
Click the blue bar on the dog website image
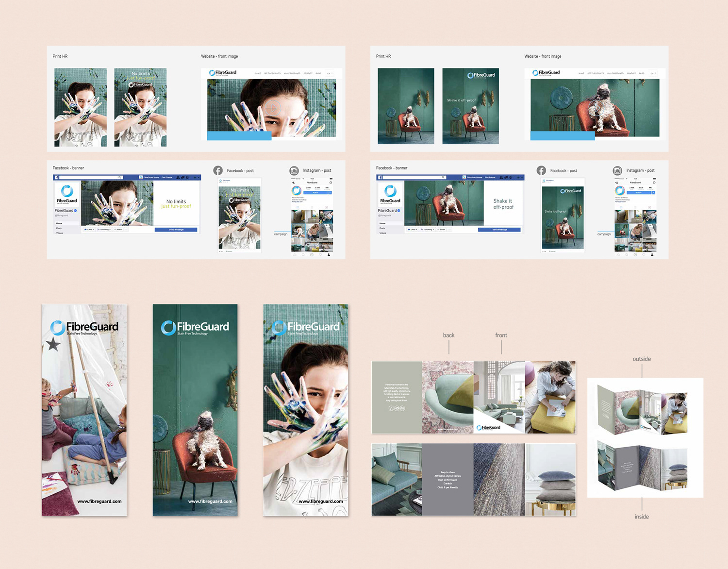(x=563, y=136)
